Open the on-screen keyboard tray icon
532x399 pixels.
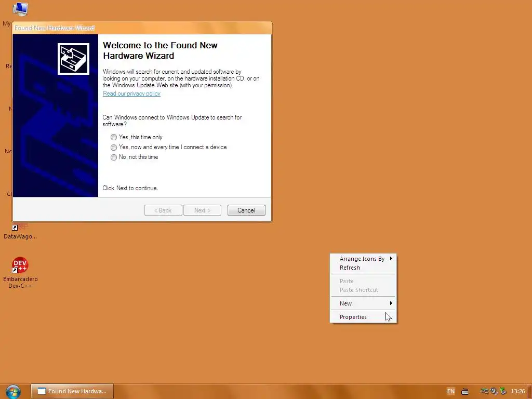point(465,392)
